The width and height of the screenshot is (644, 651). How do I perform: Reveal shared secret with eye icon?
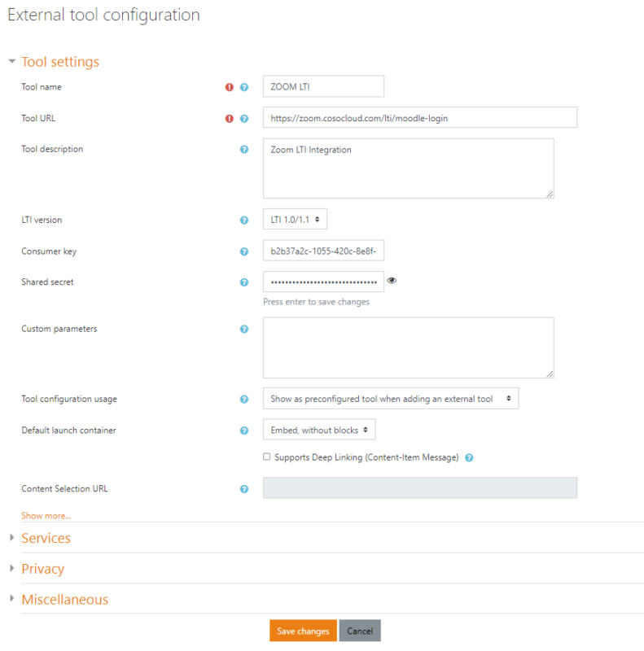[x=392, y=281]
